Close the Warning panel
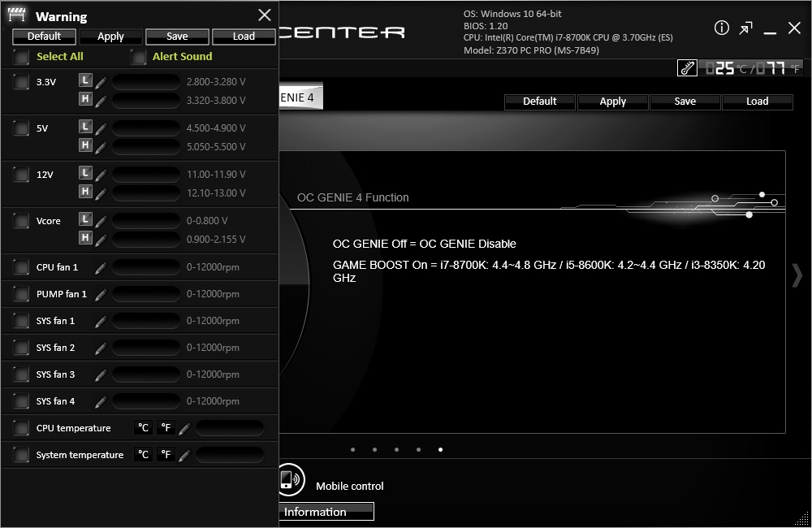 pos(265,15)
